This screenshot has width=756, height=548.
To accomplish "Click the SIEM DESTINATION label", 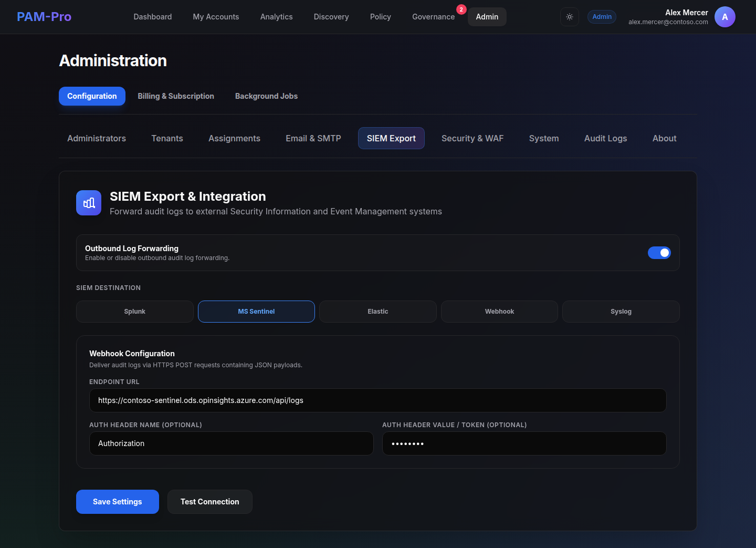I will [x=108, y=288].
